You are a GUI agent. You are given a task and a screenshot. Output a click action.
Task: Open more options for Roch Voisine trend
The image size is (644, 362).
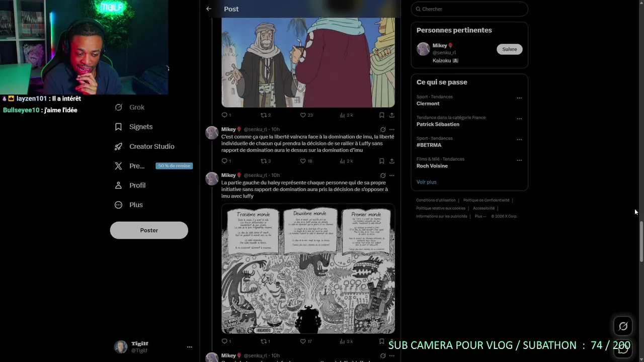(519, 160)
